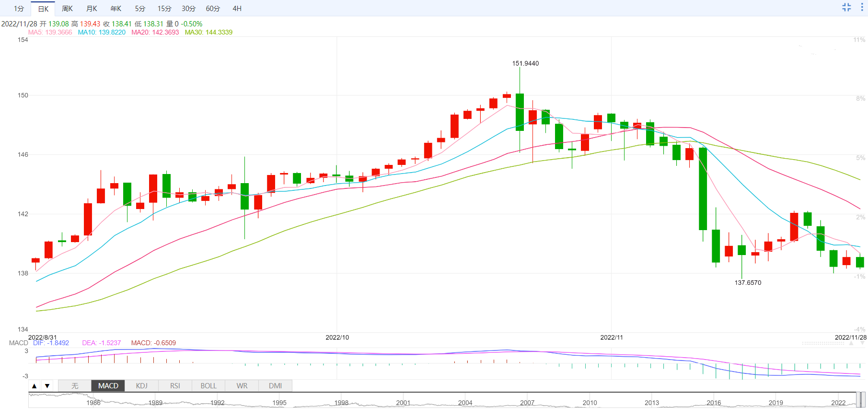Click the 收 138.41 closing price text
This screenshot has height=419, width=868.
coord(117,24)
